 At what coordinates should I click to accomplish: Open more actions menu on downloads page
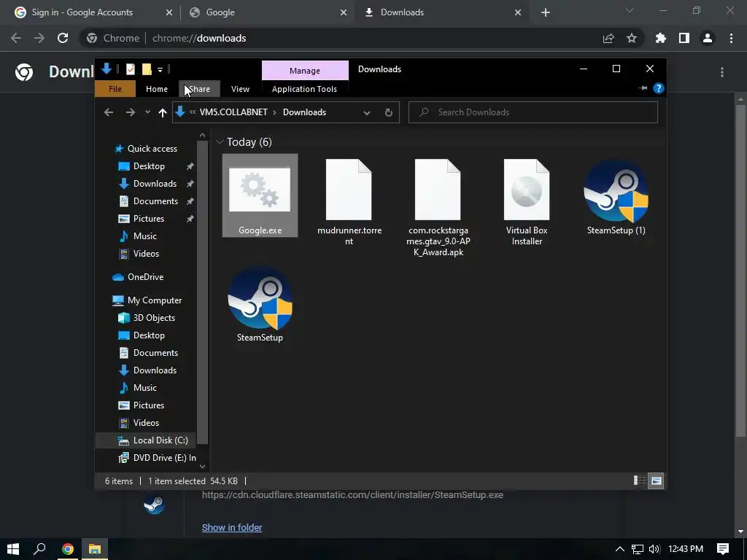pyautogui.click(x=722, y=72)
